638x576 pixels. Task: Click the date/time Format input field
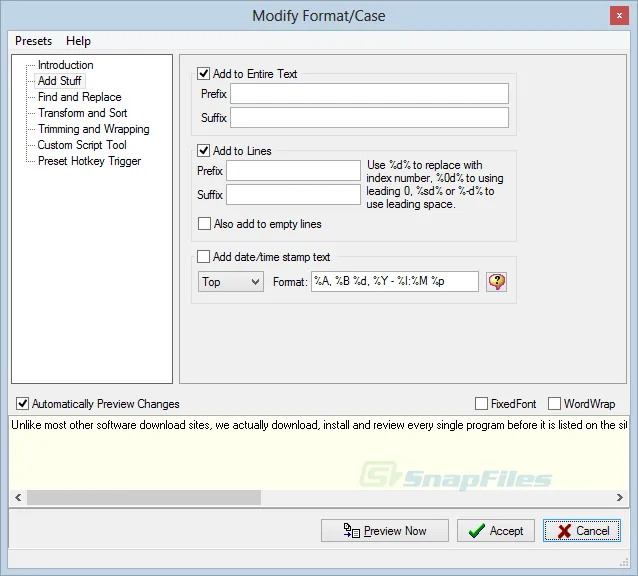click(x=395, y=281)
